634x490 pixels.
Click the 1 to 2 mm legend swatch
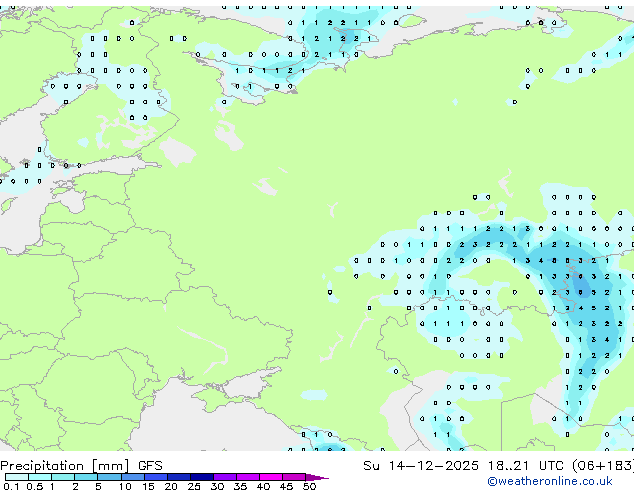pyautogui.click(x=63, y=477)
